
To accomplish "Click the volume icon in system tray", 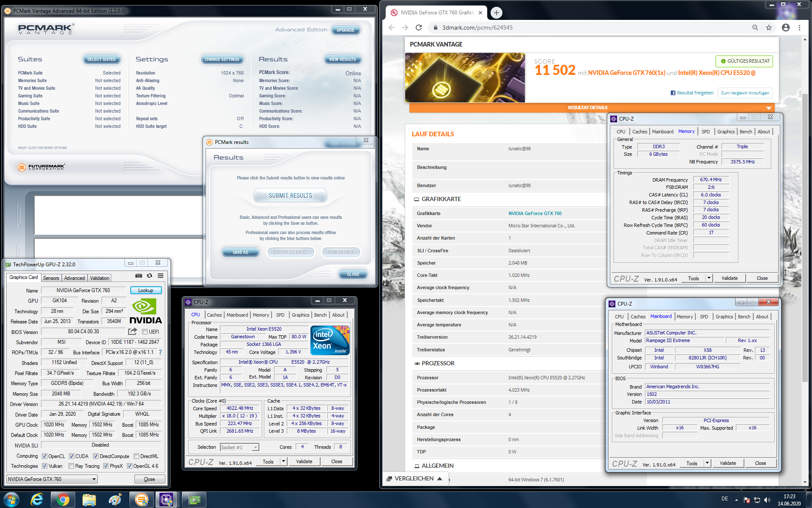I will (x=767, y=500).
